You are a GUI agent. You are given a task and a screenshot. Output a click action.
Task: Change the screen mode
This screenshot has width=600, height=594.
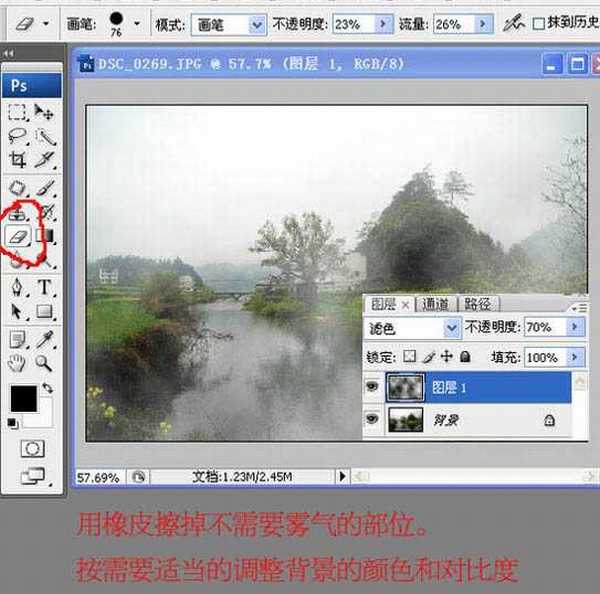[34, 477]
